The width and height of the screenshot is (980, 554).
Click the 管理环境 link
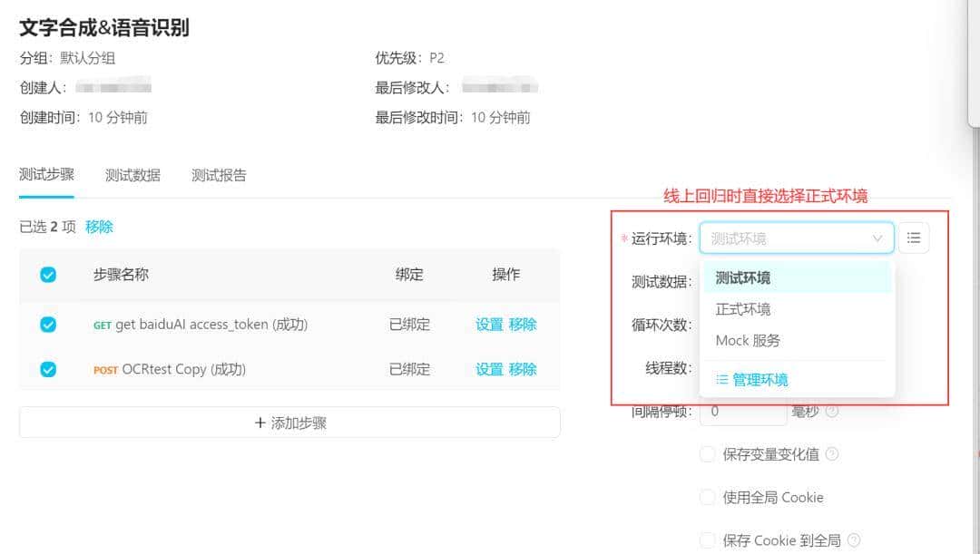tap(760, 379)
